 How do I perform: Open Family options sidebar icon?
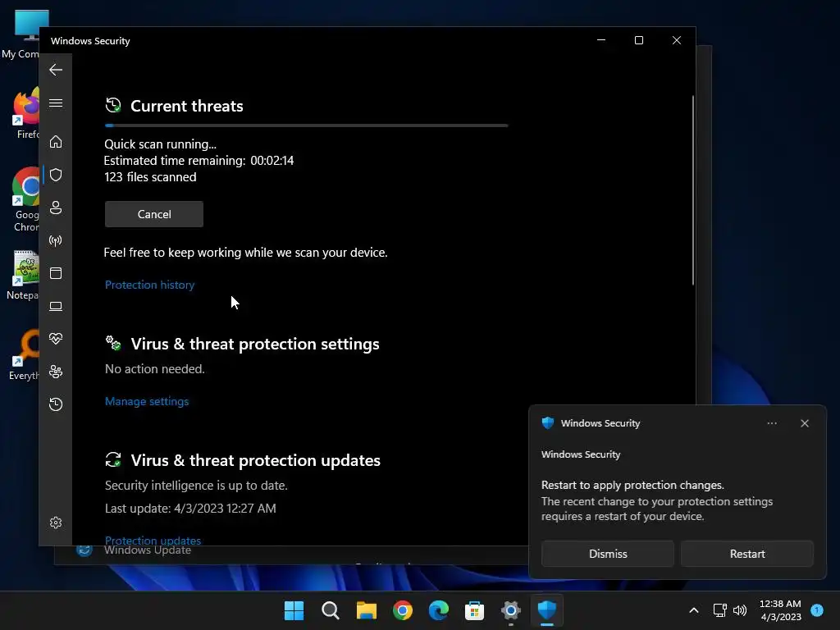click(56, 372)
